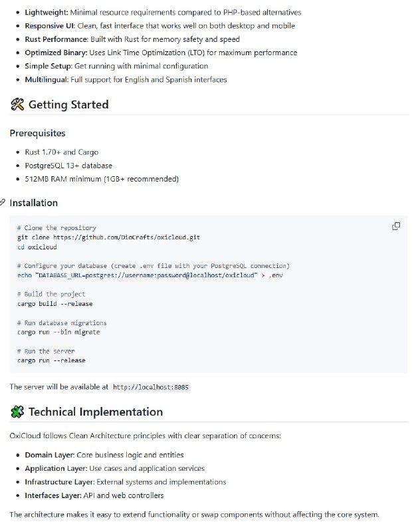Click the green puzzle emoji by Technical Implementation
414x532 pixels.
(x=17, y=412)
